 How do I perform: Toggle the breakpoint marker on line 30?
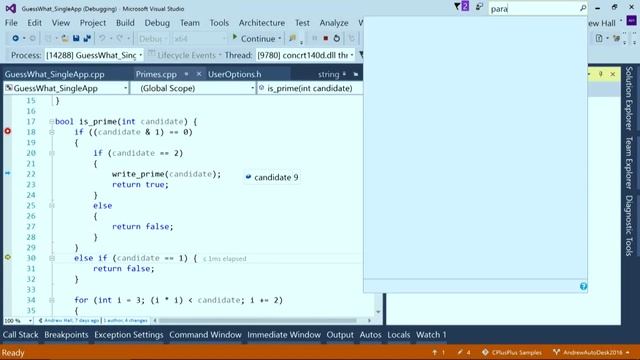pos(8,257)
